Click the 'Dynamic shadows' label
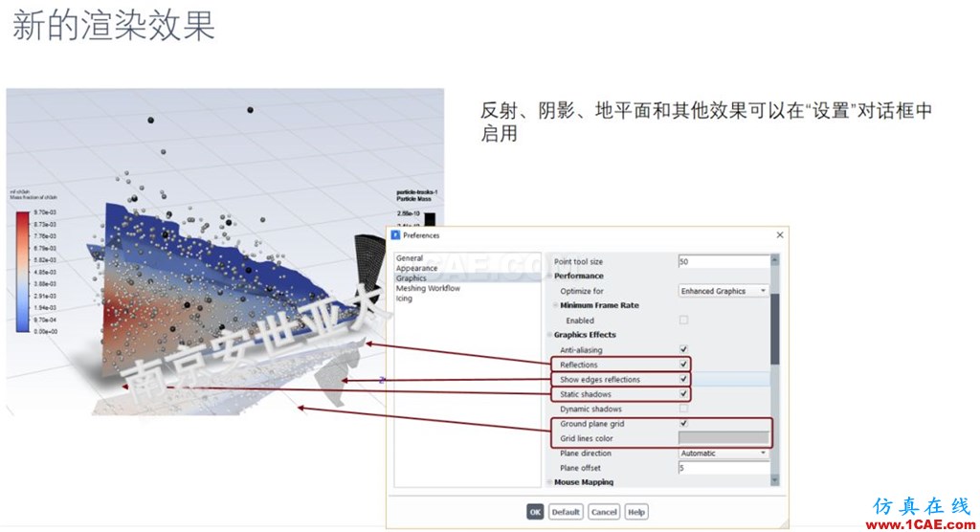 [590, 409]
